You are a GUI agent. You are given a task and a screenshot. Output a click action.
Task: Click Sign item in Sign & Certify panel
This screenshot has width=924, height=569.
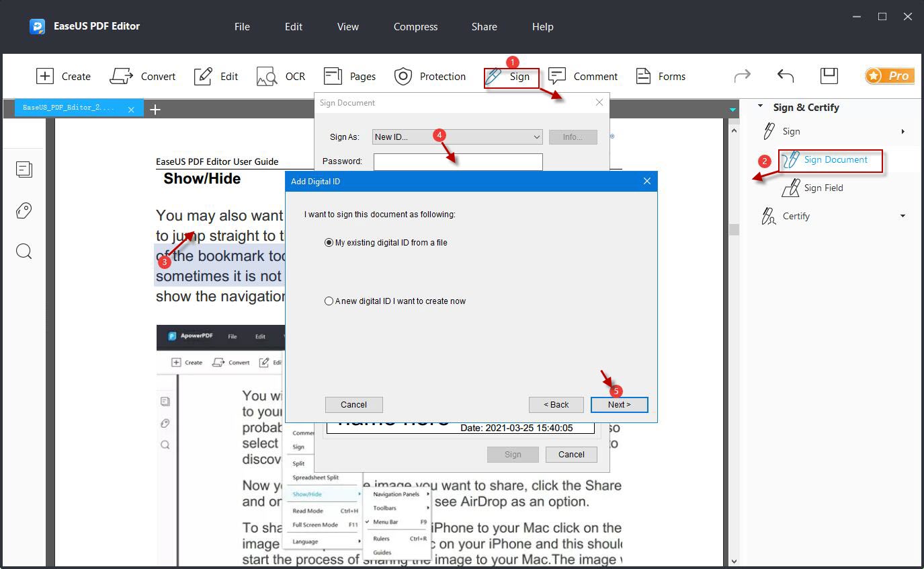[x=791, y=131]
